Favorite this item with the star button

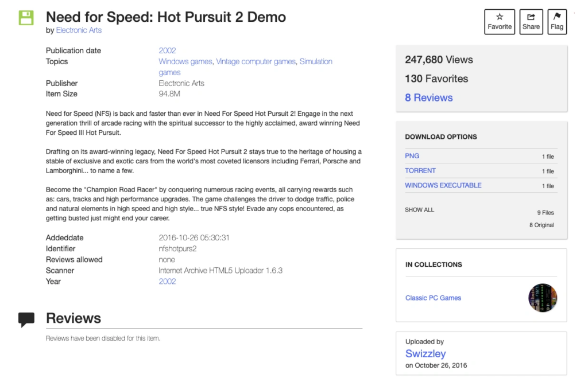click(x=500, y=22)
